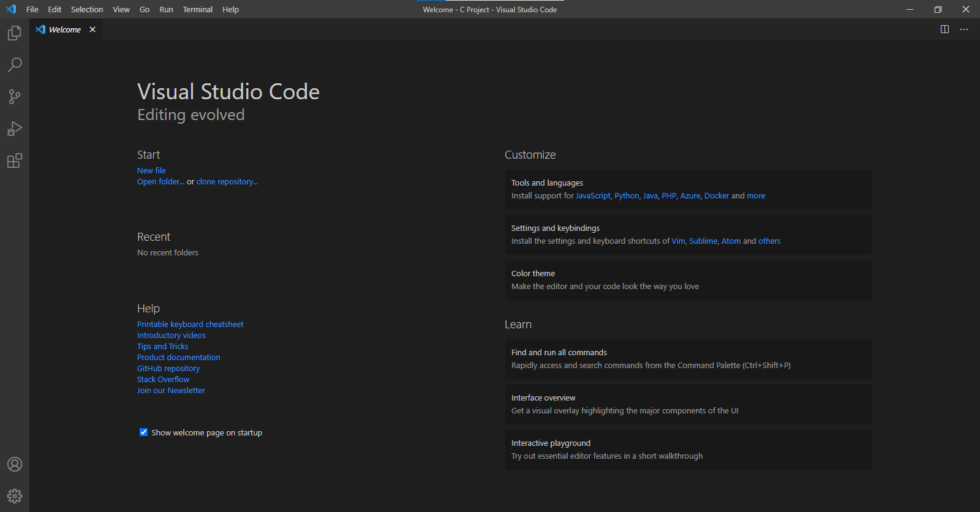Image resolution: width=980 pixels, height=512 pixels.
Task: Open the More Actions ellipsis in editor
Action: [x=964, y=29]
